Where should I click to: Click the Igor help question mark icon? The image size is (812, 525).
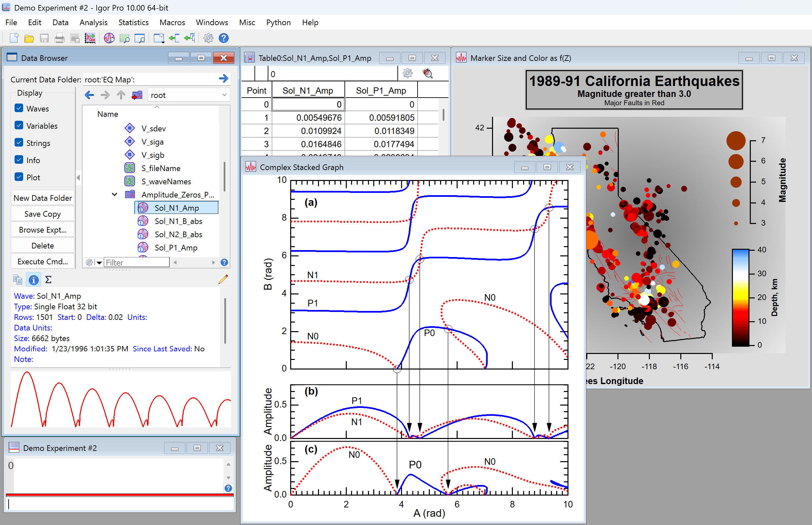224,38
